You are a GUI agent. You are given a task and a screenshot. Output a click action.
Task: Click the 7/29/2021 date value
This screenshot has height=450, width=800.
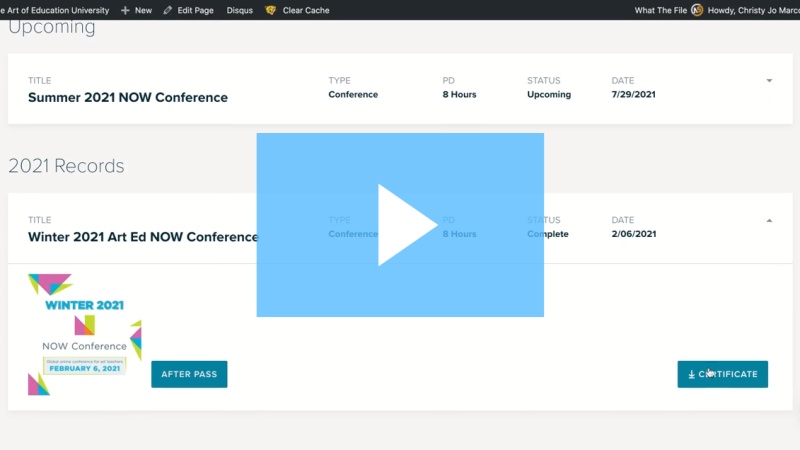point(634,94)
